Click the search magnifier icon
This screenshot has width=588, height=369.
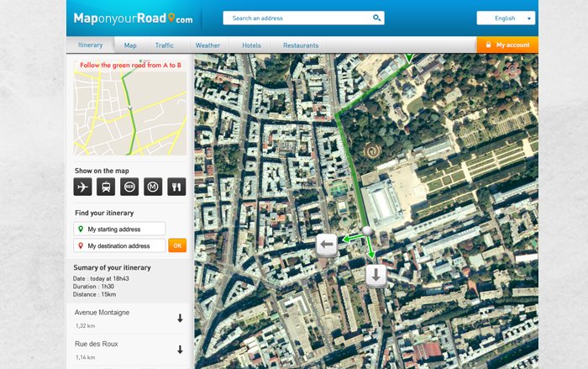point(376,18)
